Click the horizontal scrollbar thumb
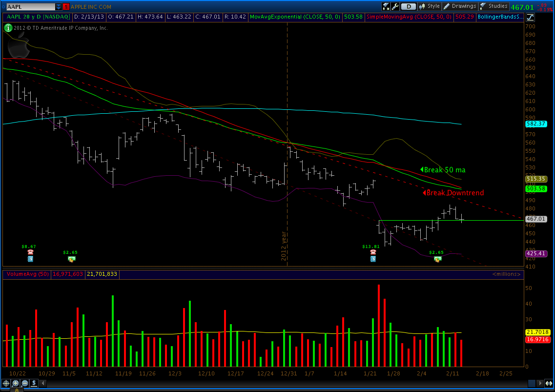The height and width of the screenshot is (392, 555). tap(532, 383)
